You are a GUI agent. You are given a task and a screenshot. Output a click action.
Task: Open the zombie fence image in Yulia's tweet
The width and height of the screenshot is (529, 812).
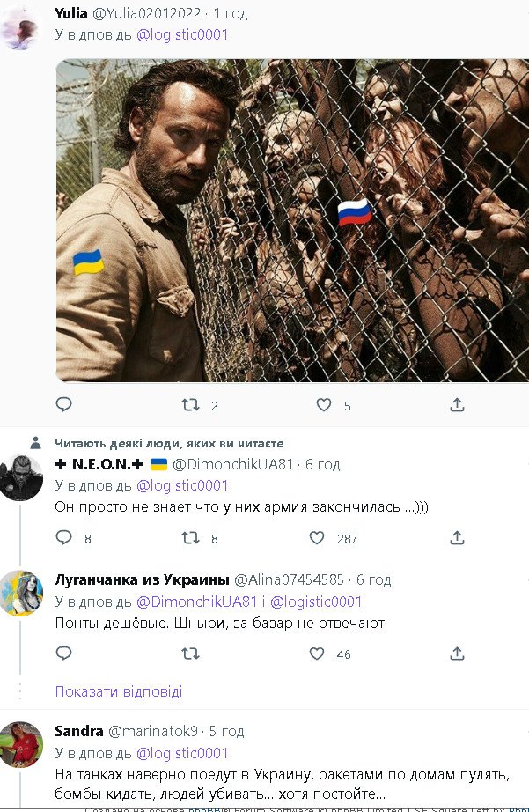[292, 220]
